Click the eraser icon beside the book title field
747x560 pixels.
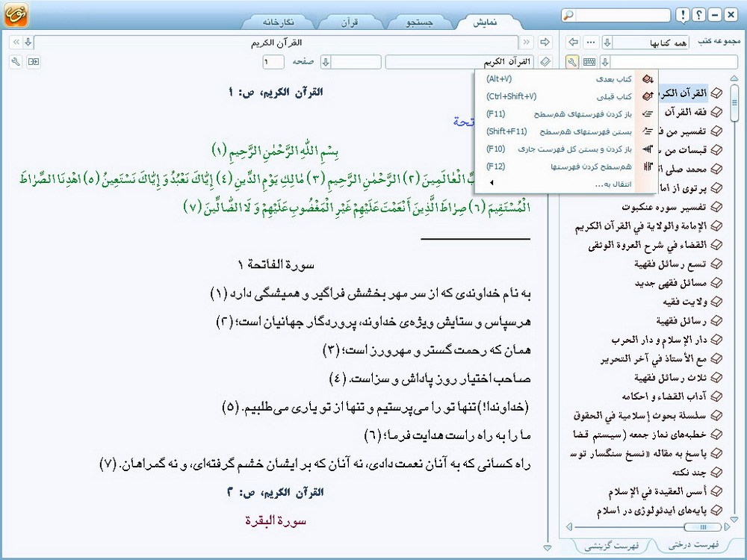[545, 61]
